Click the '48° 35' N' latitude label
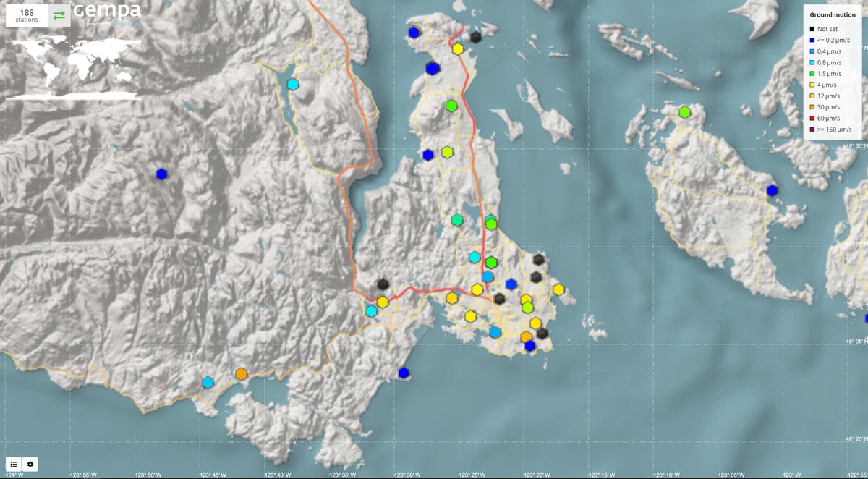This screenshot has height=479, width=868. (x=856, y=146)
